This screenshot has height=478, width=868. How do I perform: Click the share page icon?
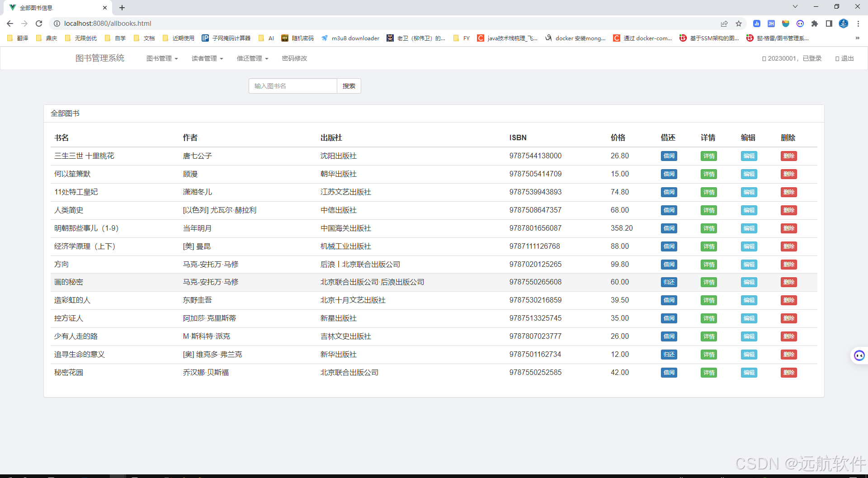point(724,24)
